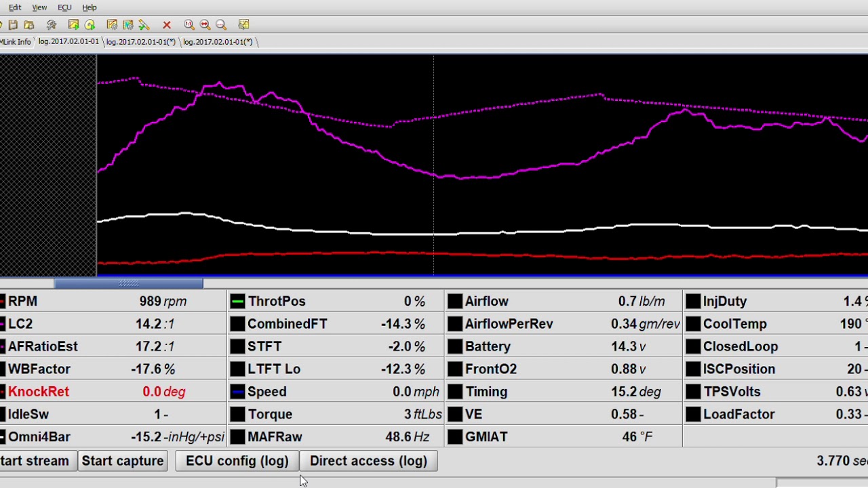The width and height of the screenshot is (868, 488).
Task: Switch to the second log.2017.02.01-01(*) tab
Action: pyautogui.click(x=141, y=41)
